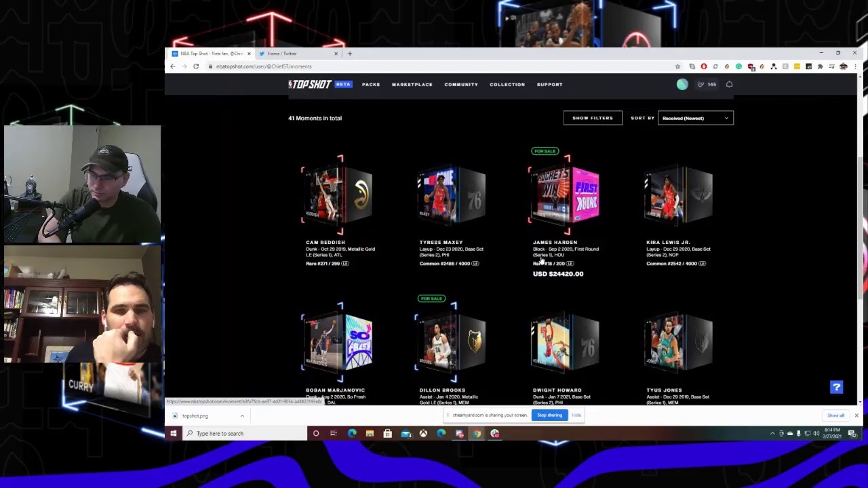Click Show Filters button
868x488 pixels.
coord(593,118)
